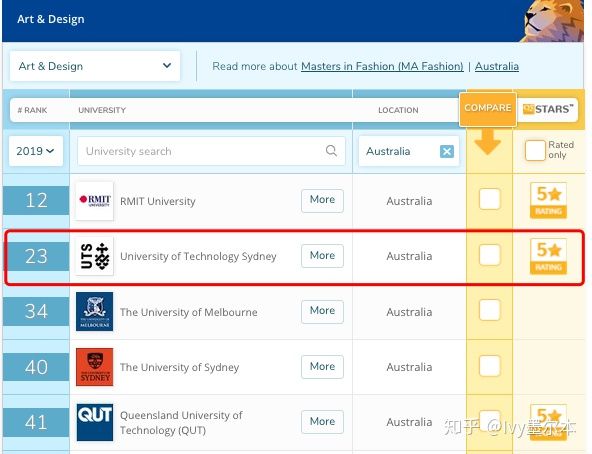The height and width of the screenshot is (454, 592).
Task: Open QUT logo
Action: click(x=94, y=422)
